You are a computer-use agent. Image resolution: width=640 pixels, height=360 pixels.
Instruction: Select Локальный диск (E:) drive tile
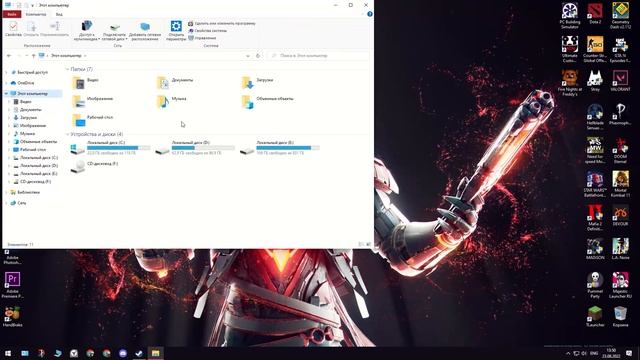(280, 147)
